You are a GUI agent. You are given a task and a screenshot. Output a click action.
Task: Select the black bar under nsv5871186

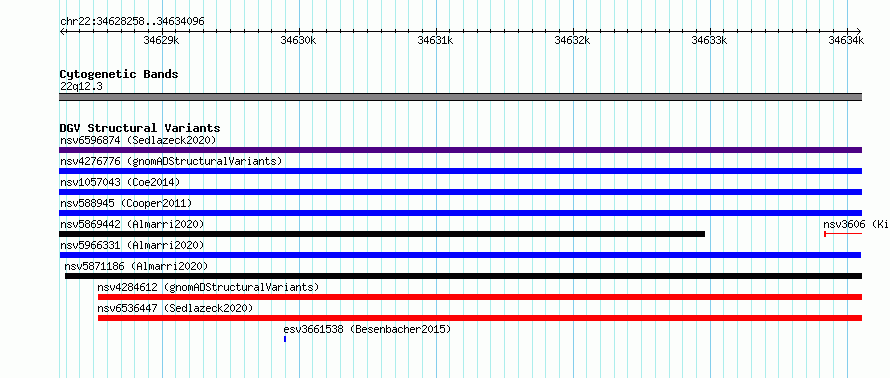(463, 276)
